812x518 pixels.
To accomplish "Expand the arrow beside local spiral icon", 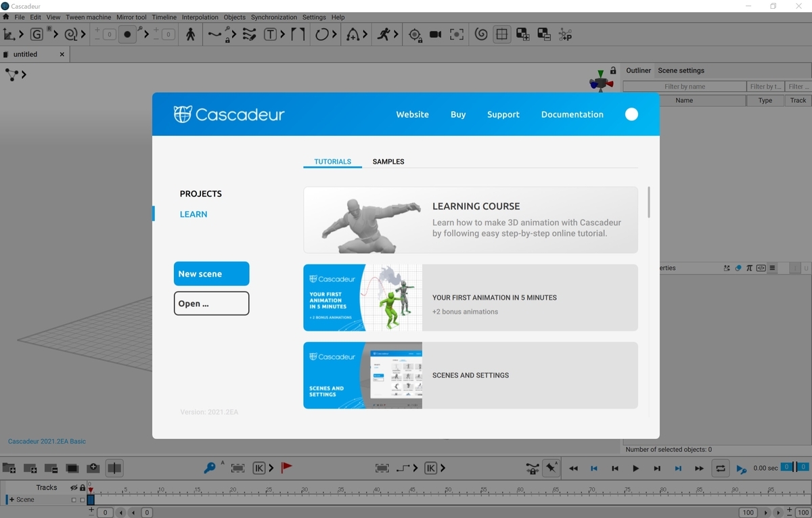I will coord(84,34).
